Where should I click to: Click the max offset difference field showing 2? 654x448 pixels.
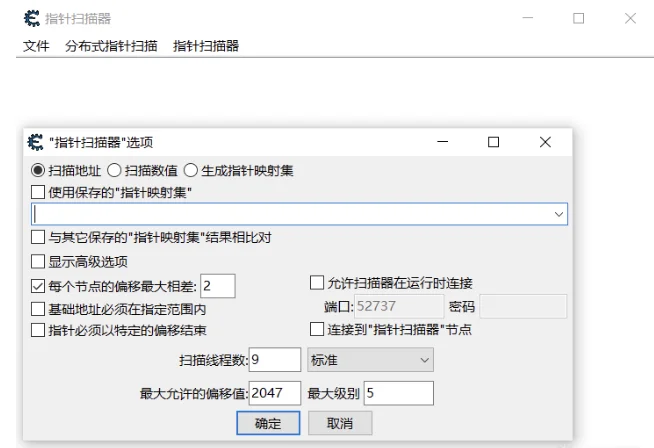tap(218, 286)
